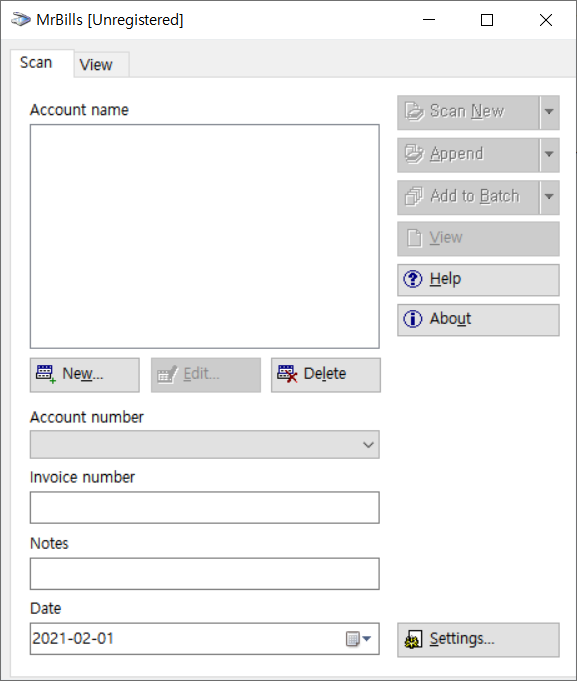Click into the Notes field
577x681 pixels.
coord(204,574)
